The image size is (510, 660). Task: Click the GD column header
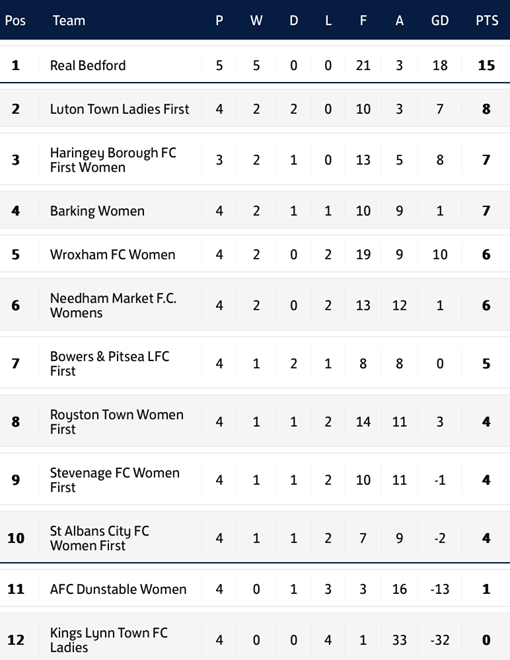440,20
